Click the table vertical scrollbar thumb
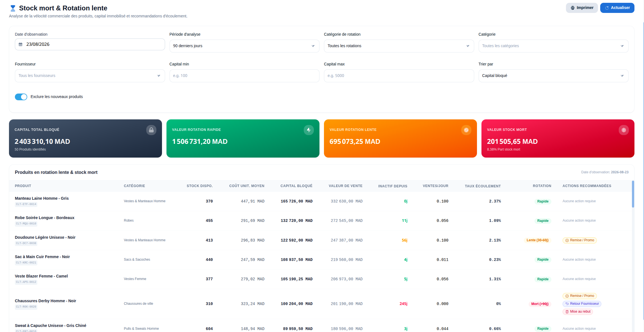Screen dimensions: 644x332 [633, 194]
